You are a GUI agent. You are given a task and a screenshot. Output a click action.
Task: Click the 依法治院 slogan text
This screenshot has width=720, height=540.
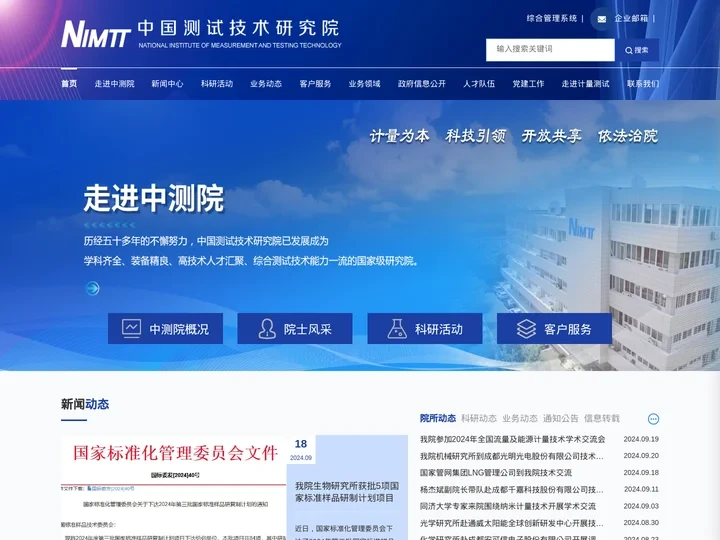[x=628, y=136]
